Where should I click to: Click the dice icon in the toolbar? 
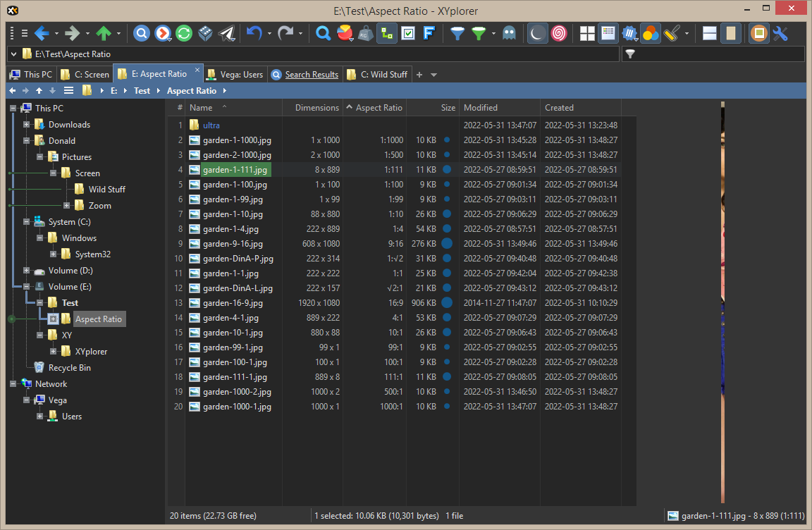point(205,33)
